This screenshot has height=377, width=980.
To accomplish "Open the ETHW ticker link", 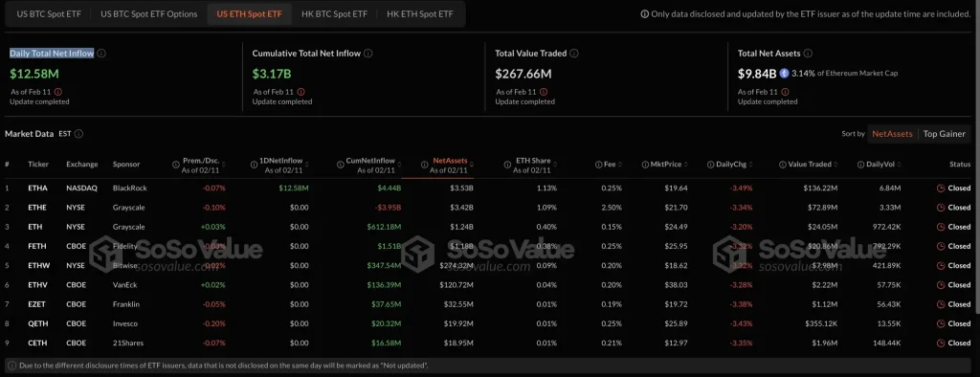I will pyautogui.click(x=38, y=266).
